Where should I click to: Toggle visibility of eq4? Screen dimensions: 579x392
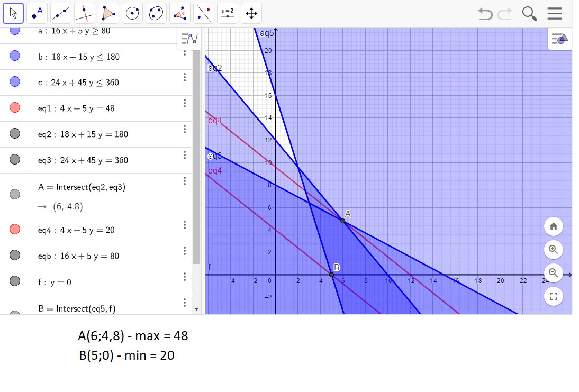click(x=15, y=229)
